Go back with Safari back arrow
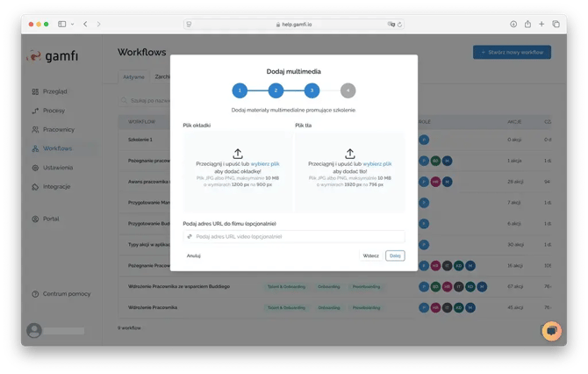Viewport: 588px width, 374px height. coord(85,24)
